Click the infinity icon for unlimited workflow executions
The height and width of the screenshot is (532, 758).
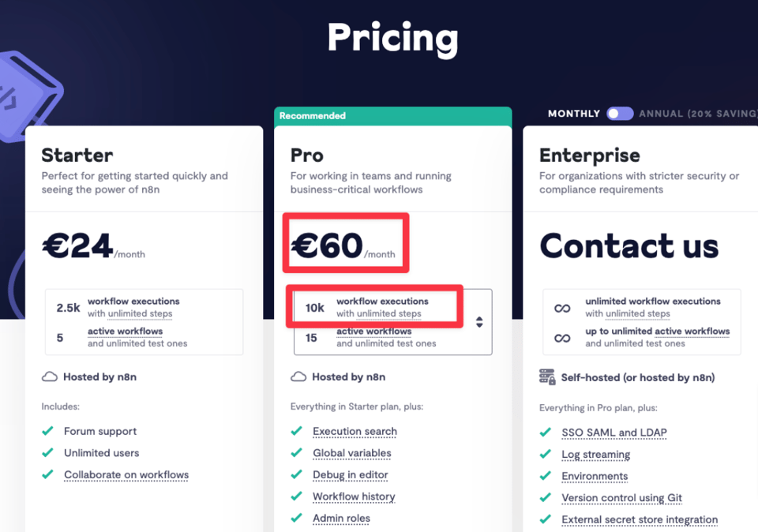point(562,309)
